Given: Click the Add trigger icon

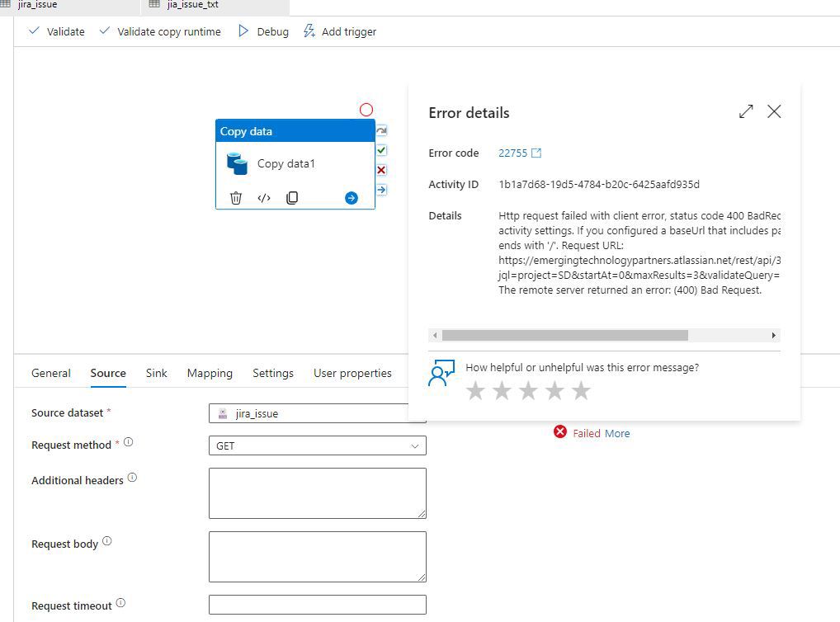Looking at the screenshot, I should click(309, 31).
